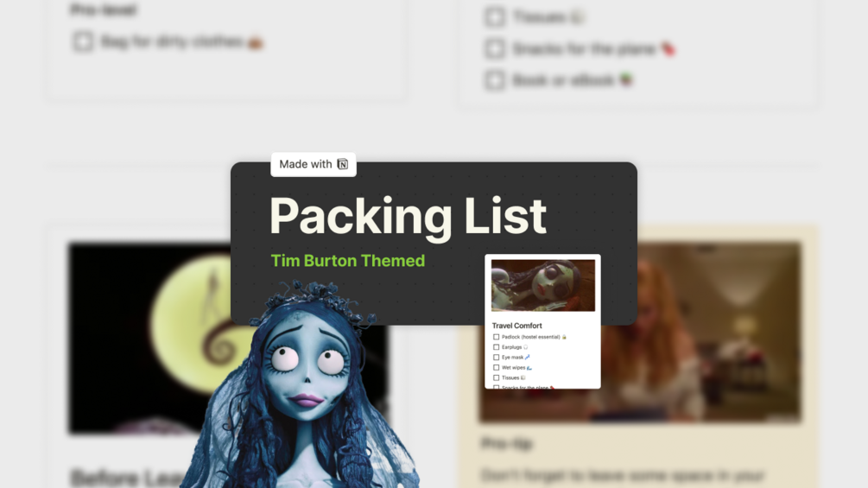Click the Notion logo icon in the badge
This screenshot has height=488, width=868.
click(x=343, y=164)
